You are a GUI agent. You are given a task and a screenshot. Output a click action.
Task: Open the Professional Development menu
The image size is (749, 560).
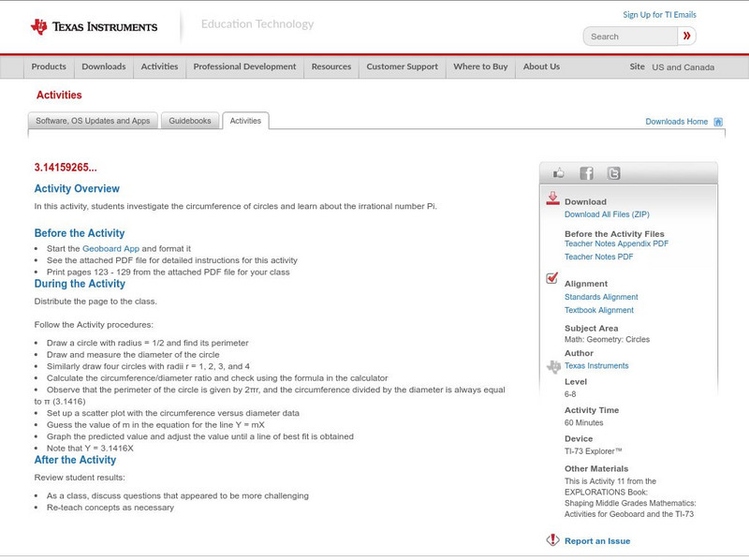pos(244,66)
